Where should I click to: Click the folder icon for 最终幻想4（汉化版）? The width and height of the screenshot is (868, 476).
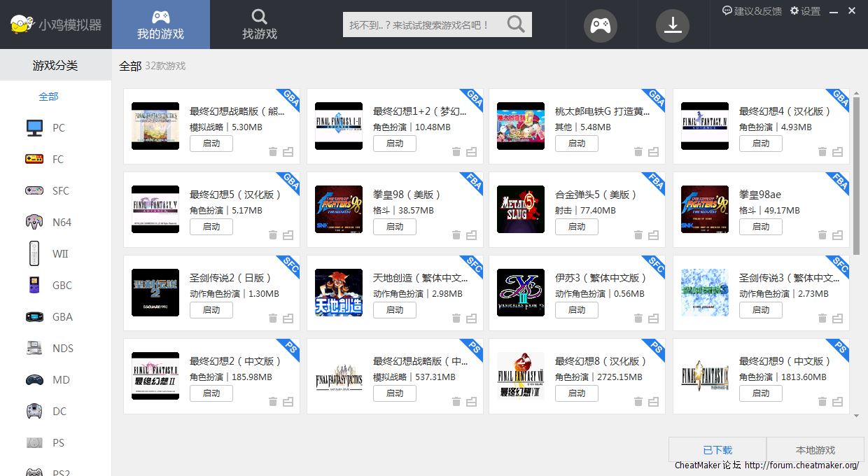click(x=837, y=152)
